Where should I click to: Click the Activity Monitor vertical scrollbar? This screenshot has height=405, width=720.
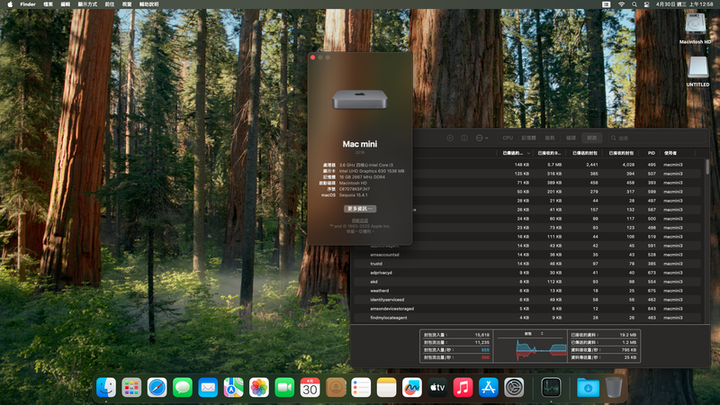coord(707,167)
